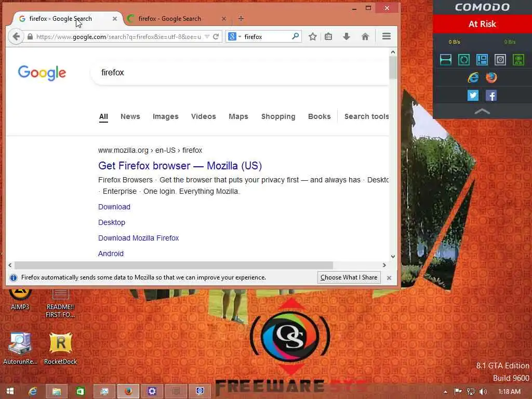Launch Firefox from Comodo widget
The width and height of the screenshot is (532, 399).
click(491, 78)
